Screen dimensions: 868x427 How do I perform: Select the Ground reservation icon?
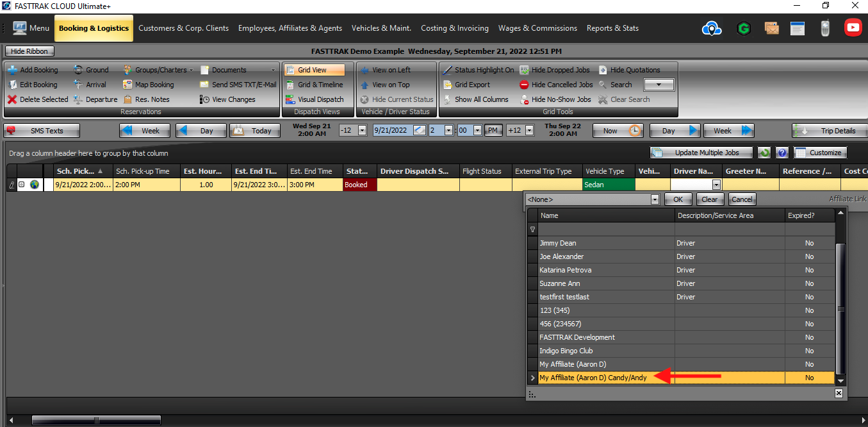78,70
